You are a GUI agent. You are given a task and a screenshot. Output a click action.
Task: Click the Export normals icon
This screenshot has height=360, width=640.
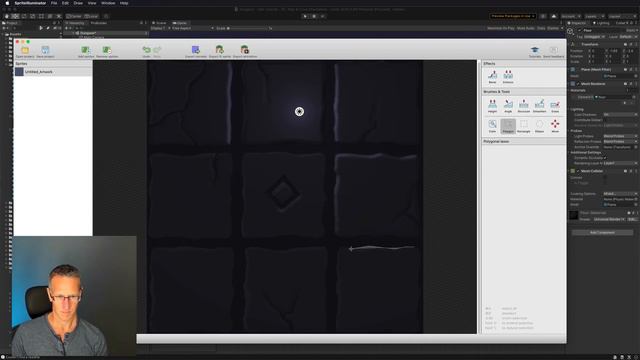pos(196,51)
